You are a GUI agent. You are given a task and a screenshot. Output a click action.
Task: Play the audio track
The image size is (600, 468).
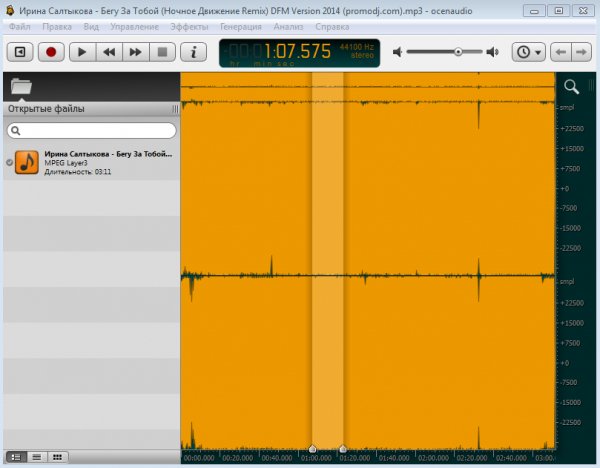(82, 52)
